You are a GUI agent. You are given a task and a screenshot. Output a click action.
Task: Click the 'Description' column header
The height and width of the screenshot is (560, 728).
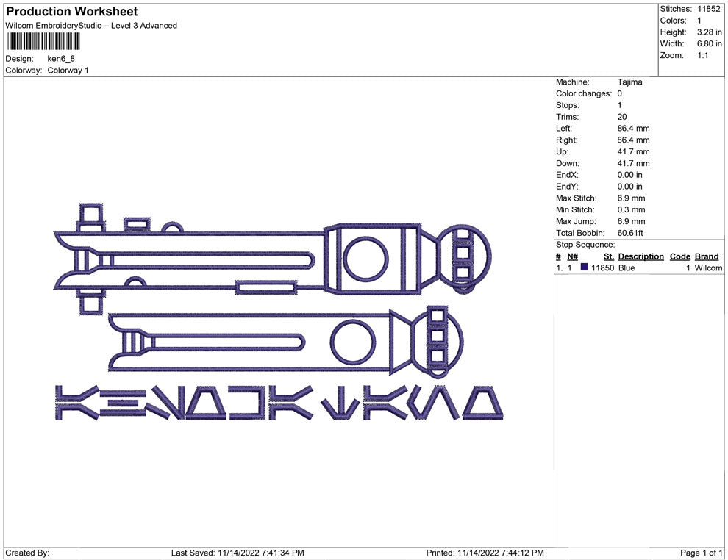[x=640, y=256]
